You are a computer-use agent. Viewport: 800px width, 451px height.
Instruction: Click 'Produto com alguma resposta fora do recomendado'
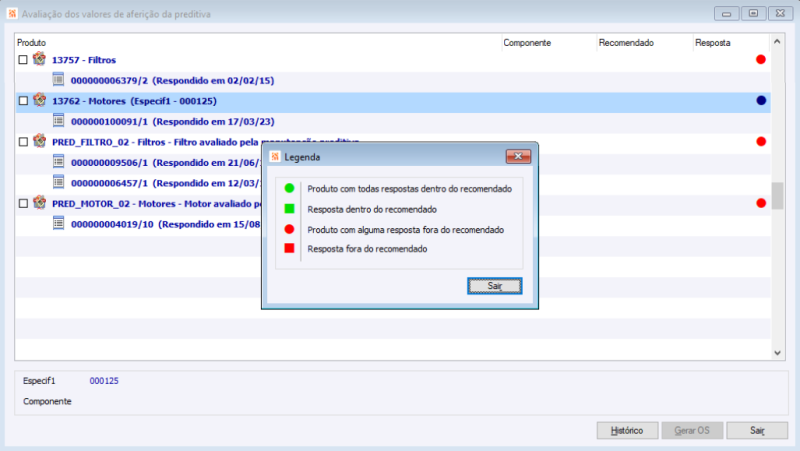pyautogui.click(x=406, y=230)
